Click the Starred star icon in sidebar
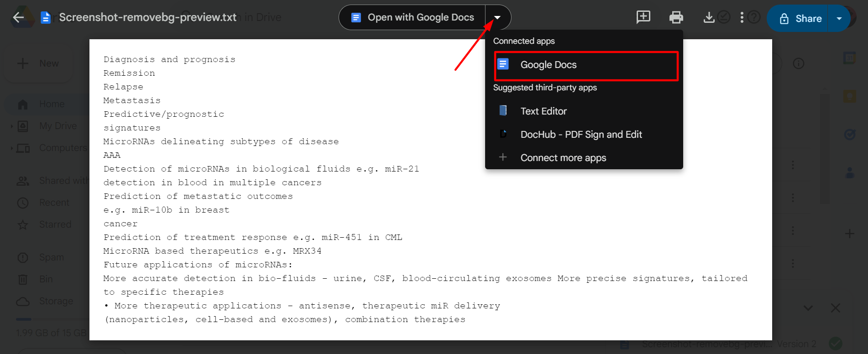Screen dimensions: 868x354 23,225
